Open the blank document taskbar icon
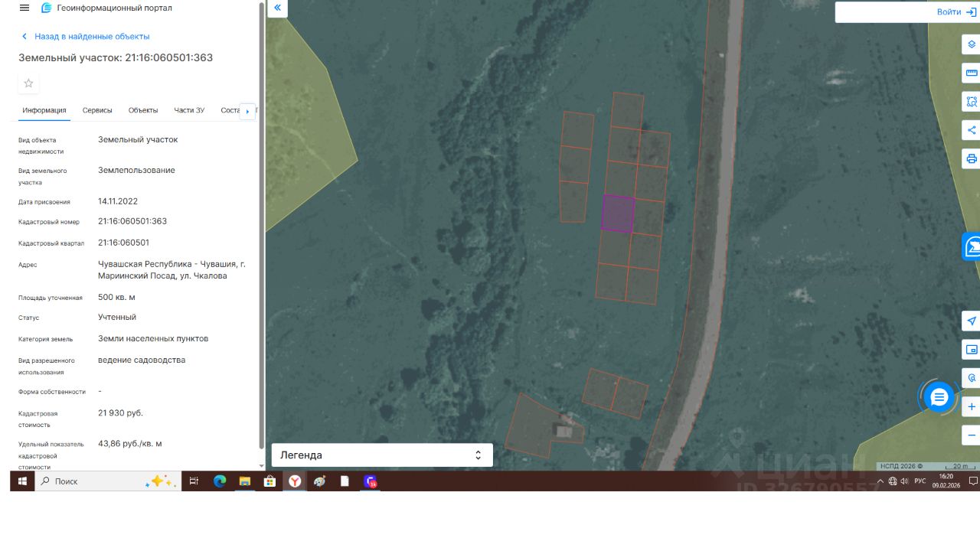 [345, 481]
